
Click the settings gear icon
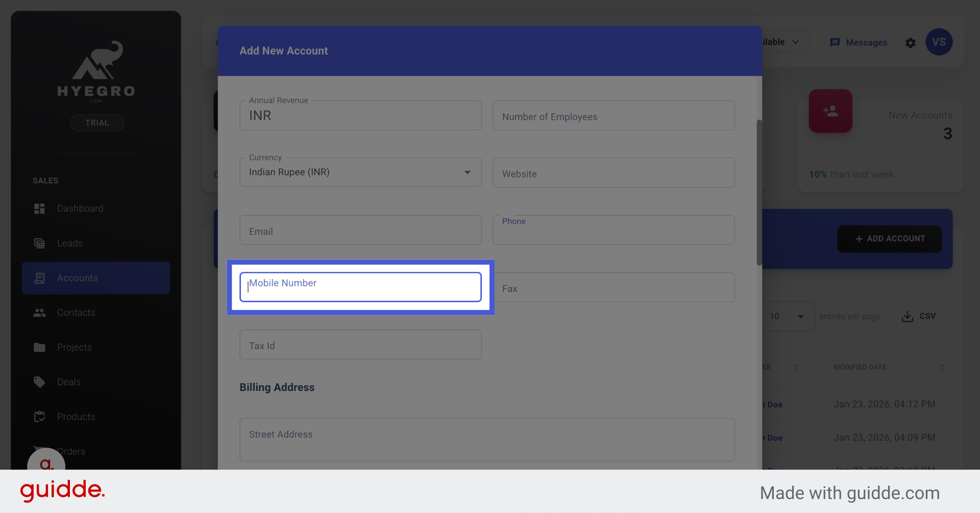[x=911, y=43]
